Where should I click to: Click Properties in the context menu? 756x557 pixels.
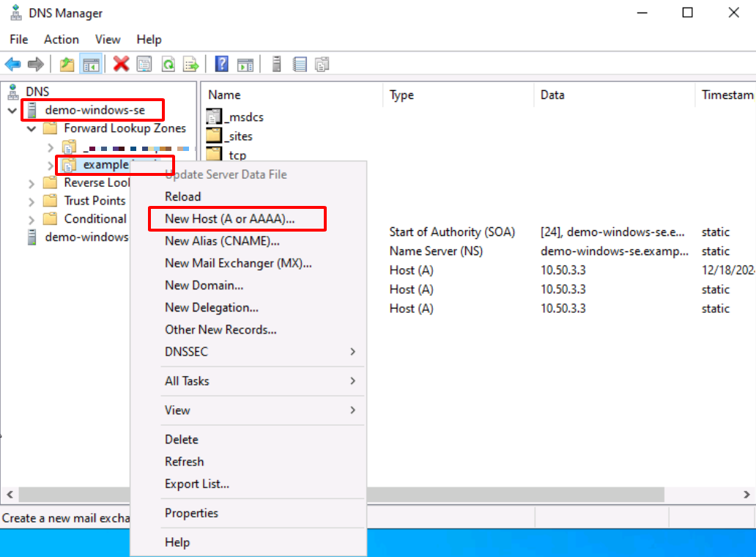[x=191, y=513]
